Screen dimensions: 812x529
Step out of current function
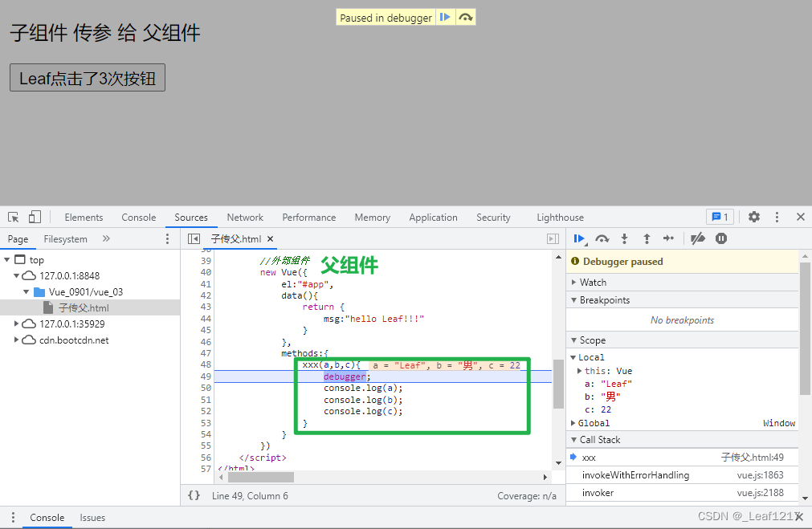click(x=647, y=238)
